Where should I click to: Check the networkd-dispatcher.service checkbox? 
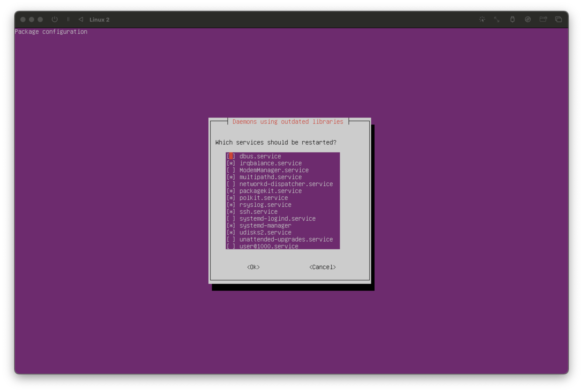(x=231, y=184)
